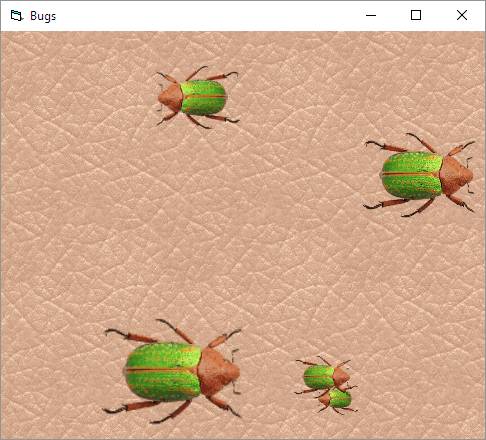Close the Bugs window
Viewport: 486px width, 440px height.
pyautogui.click(x=462, y=15)
